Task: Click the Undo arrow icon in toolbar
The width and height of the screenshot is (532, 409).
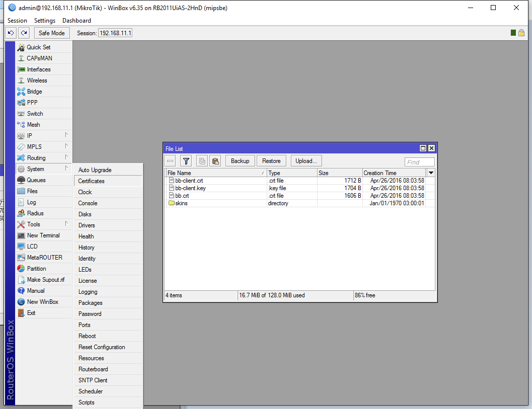Action: [11, 33]
